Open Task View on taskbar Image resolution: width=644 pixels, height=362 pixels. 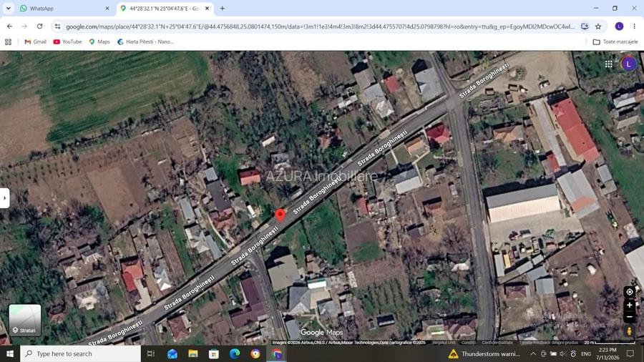coord(151,354)
